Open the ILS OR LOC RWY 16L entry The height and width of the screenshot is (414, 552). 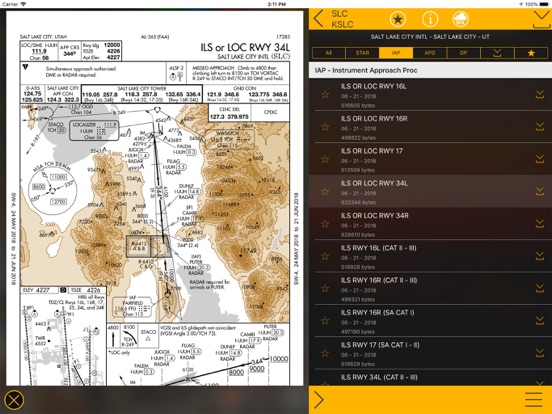431,94
